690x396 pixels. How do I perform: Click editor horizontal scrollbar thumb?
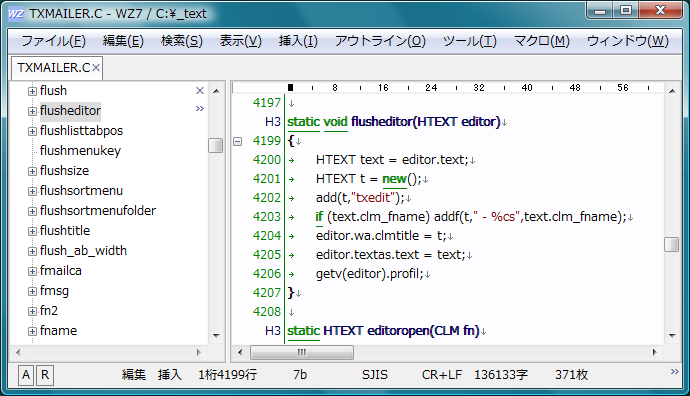click(302, 352)
